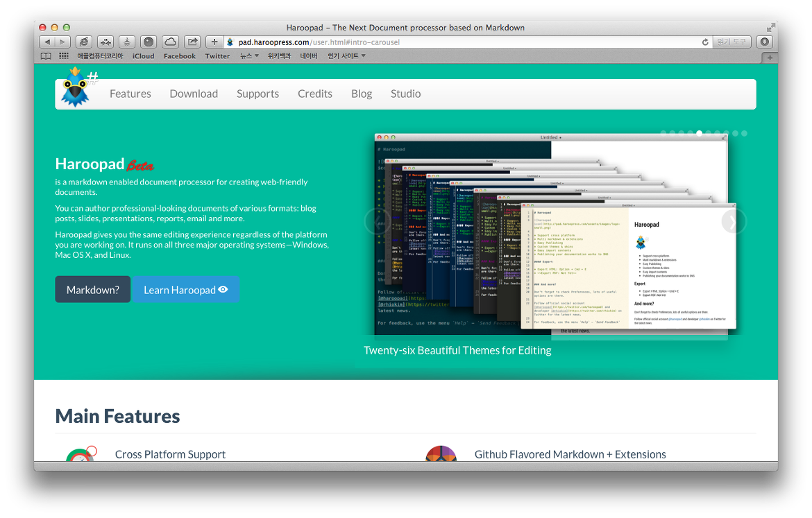The width and height of the screenshot is (812, 518).
Task: Click the site favicon in the address bar
Action: pyautogui.click(x=230, y=42)
